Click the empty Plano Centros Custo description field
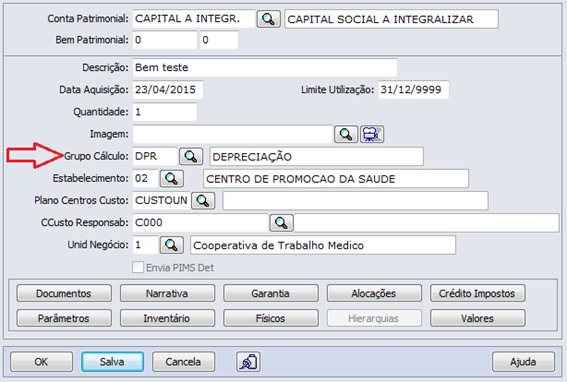The width and height of the screenshot is (567, 382). click(355, 201)
